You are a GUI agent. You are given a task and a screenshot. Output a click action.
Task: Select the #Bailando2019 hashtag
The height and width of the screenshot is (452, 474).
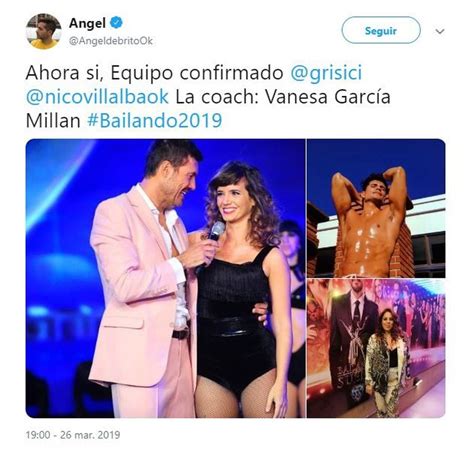(x=155, y=120)
